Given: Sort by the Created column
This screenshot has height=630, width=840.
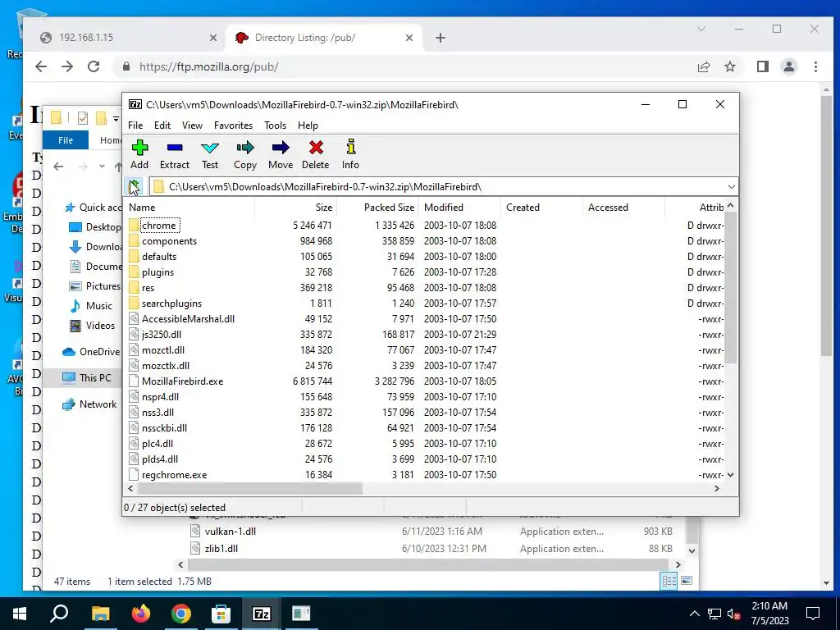Looking at the screenshot, I should pos(541,208).
